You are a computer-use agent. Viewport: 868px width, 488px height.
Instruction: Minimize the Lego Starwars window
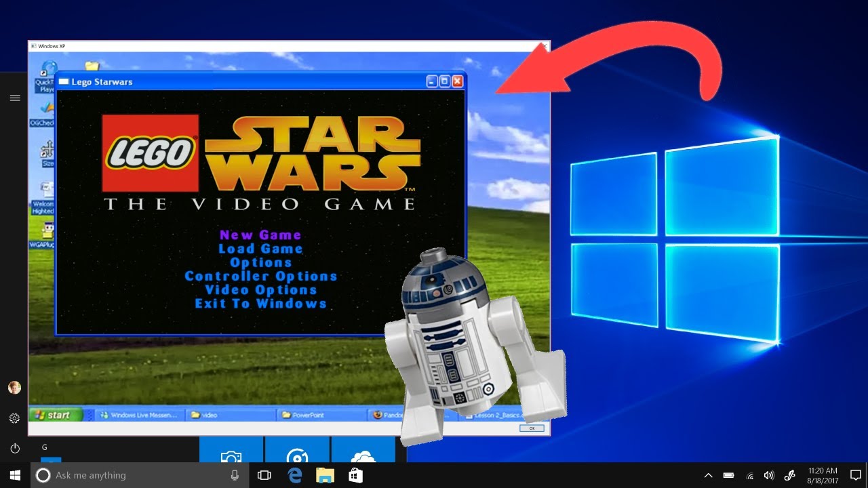click(x=432, y=81)
